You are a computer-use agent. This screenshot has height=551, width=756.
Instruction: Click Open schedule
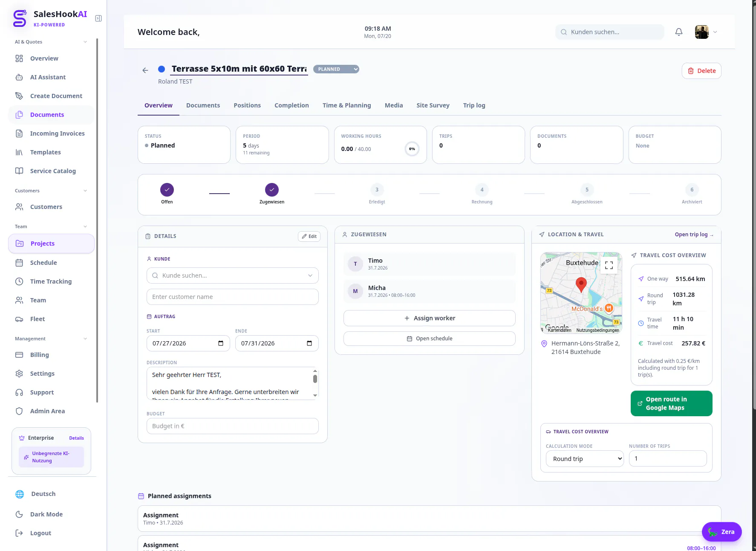(430, 339)
